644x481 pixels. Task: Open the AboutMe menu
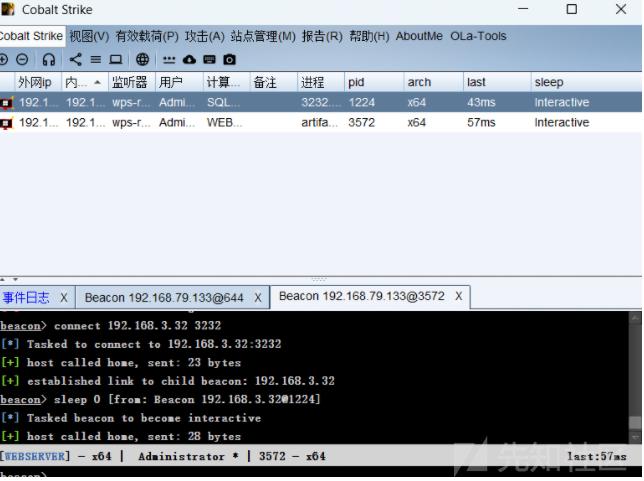(x=419, y=36)
